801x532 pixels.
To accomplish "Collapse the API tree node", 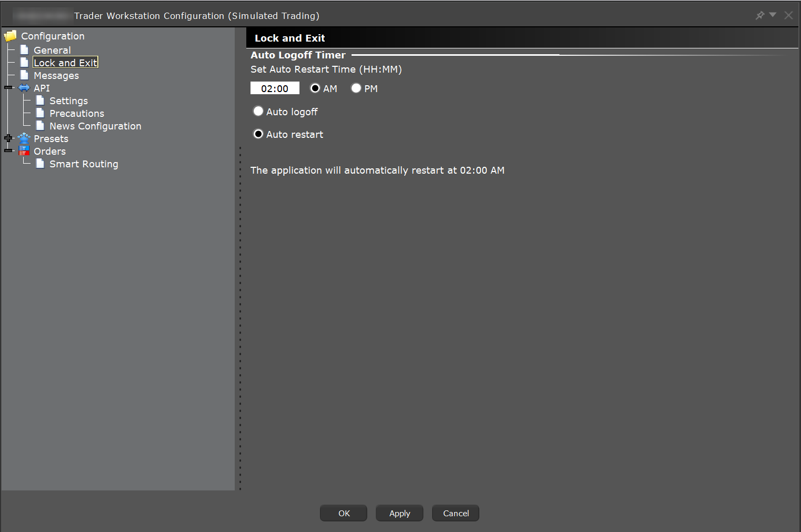I will tap(8, 87).
